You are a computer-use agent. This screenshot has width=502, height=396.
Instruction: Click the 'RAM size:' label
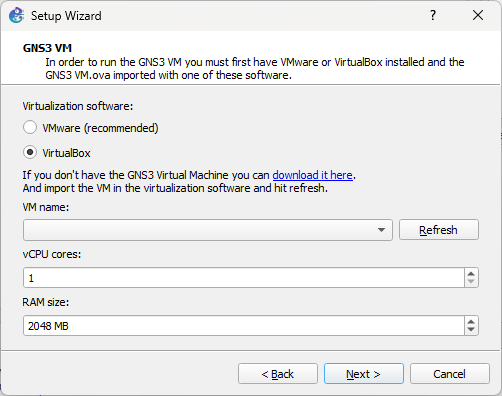(x=46, y=302)
